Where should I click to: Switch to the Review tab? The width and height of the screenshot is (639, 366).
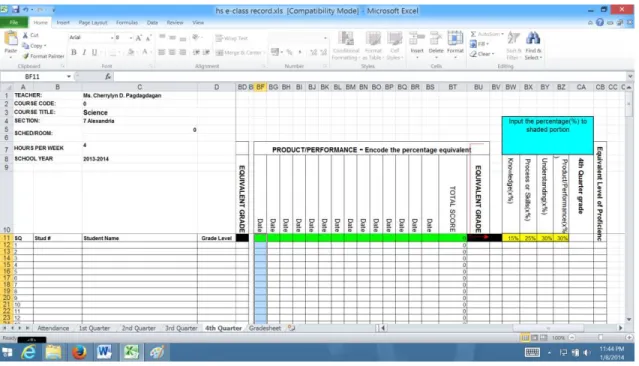coord(175,22)
